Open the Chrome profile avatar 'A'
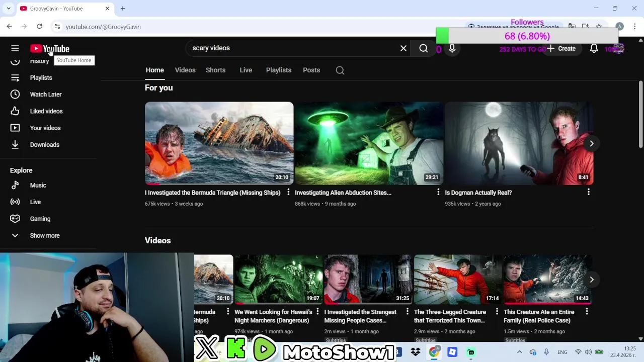The width and height of the screenshot is (644, 362). (619, 27)
